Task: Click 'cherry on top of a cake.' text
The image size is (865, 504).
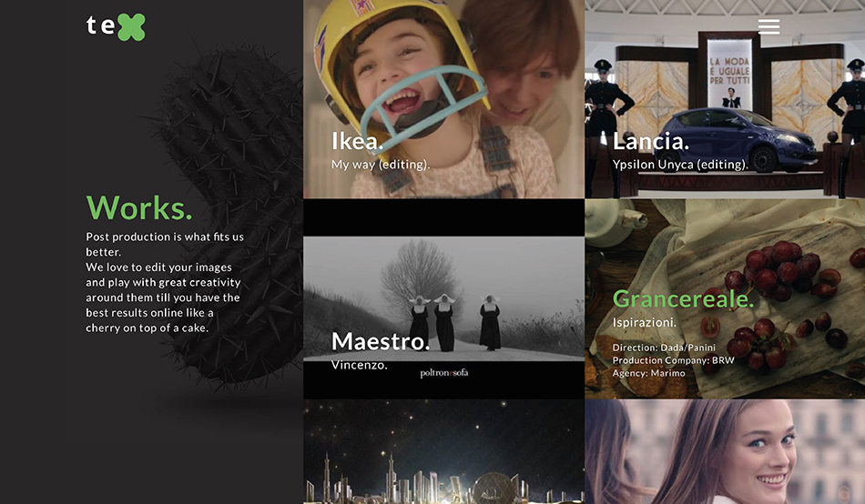Action: coord(148,328)
